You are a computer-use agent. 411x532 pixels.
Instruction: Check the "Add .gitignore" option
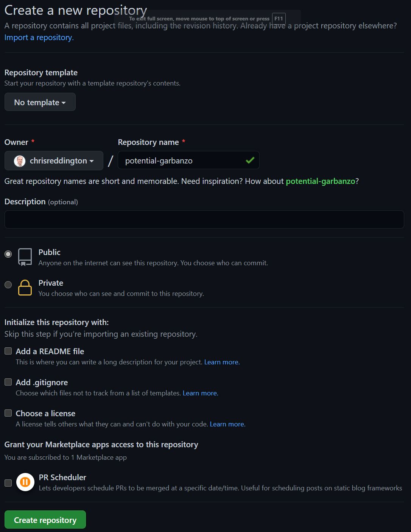pos(8,382)
